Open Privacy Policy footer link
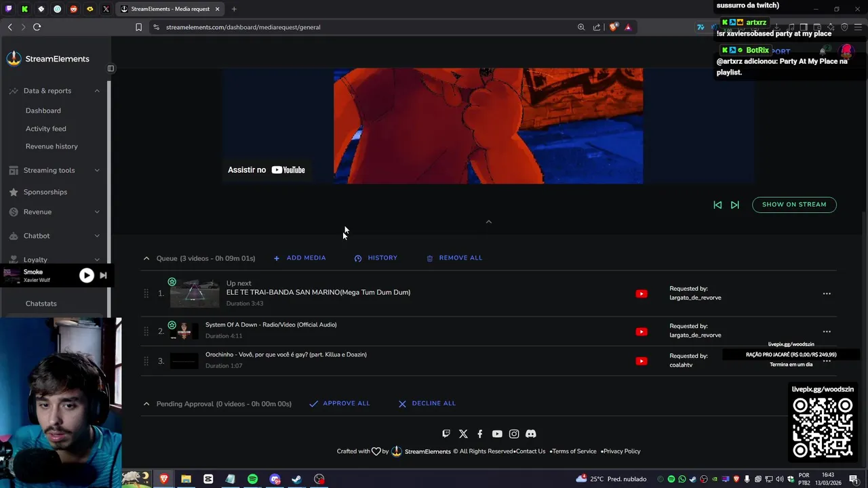Viewport: 868px width, 488px height. click(x=622, y=451)
